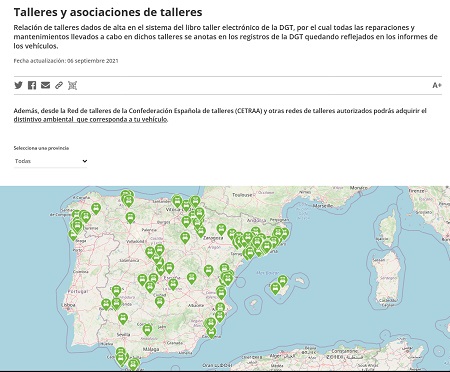450x372 pixels.
Task: Click workshop marker above Palencia, near León
Action: coord(130,218)
